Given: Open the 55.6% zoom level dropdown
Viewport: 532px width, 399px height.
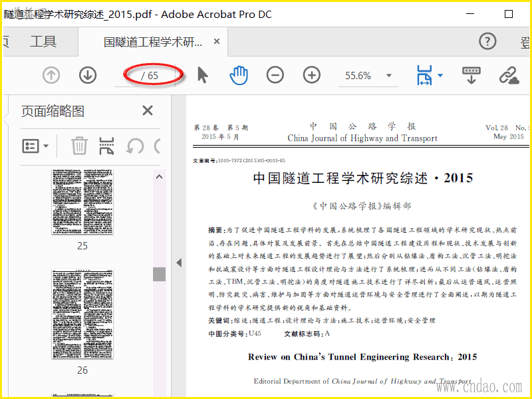Looking at the screenshot, I should [x=389, y=75].
